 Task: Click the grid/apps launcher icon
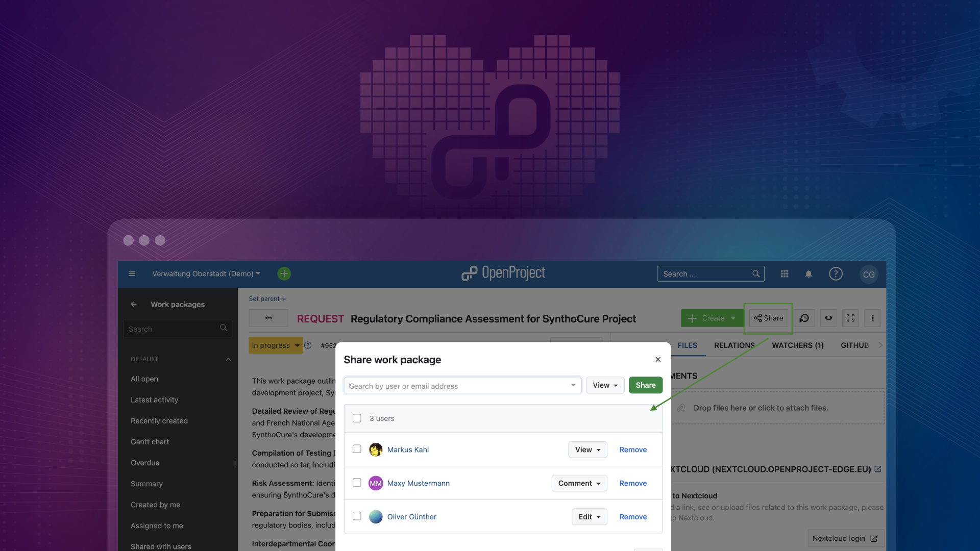point(784,274)
